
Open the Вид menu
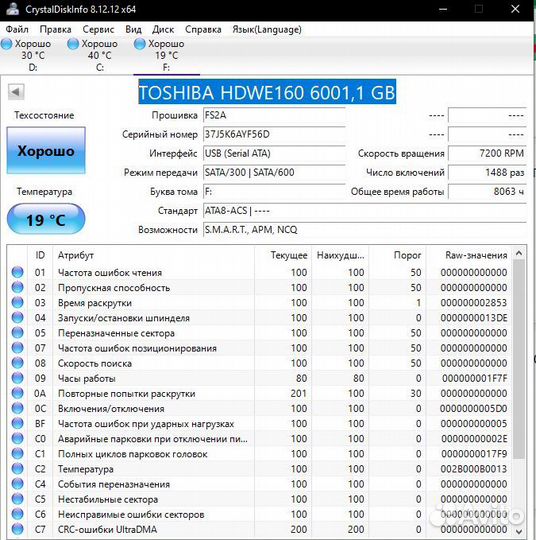pos(133,29)
